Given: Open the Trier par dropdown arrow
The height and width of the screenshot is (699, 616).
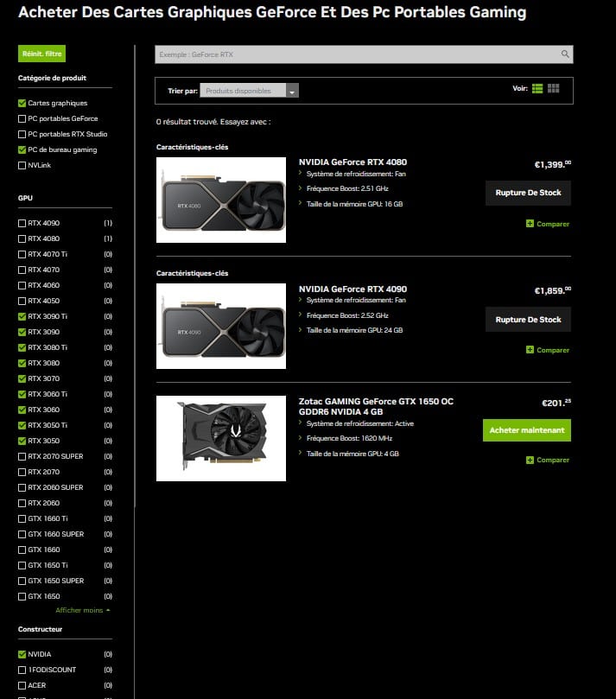Looking at the screenshot, I should point(292,91).
